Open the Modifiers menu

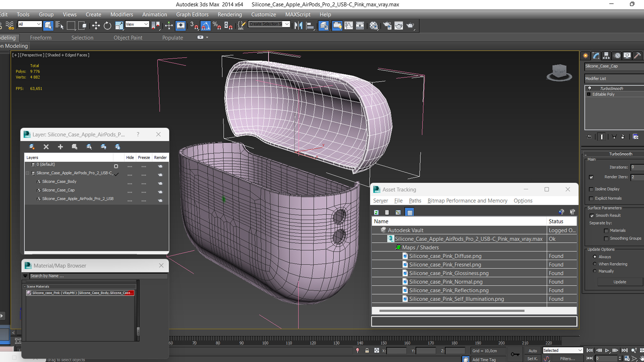122,14
